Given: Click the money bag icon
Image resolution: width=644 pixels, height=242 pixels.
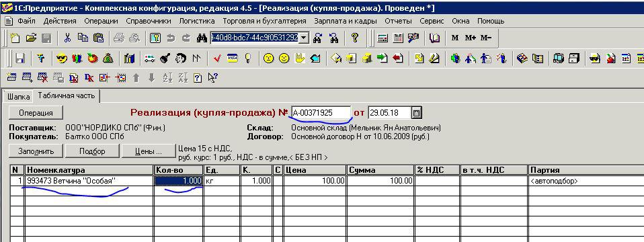Looking at the screenshot, I should (x=108, y=58).
